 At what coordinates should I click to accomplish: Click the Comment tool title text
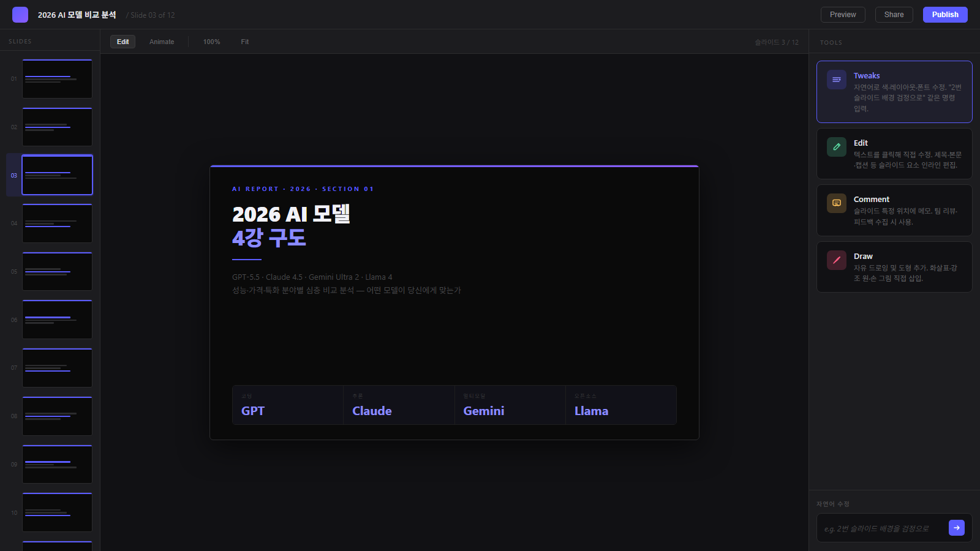click(872, 200)
